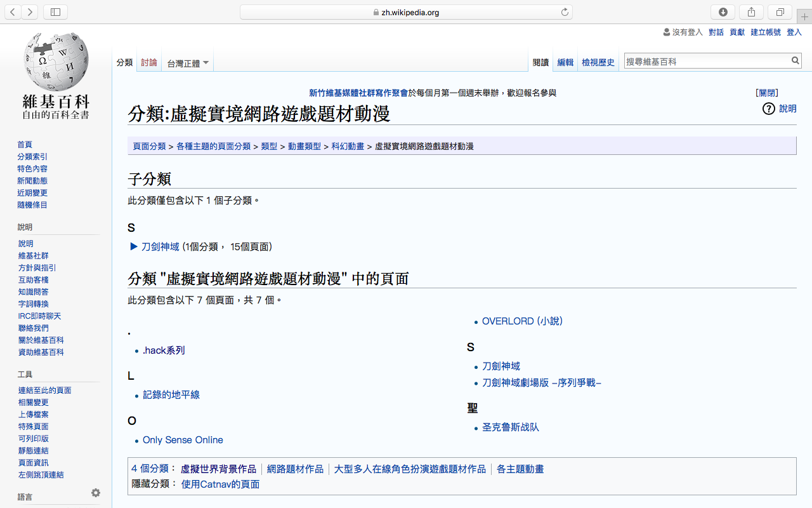
Task: Open 維基社群 in the sidebar
Action: click(34, 256)
